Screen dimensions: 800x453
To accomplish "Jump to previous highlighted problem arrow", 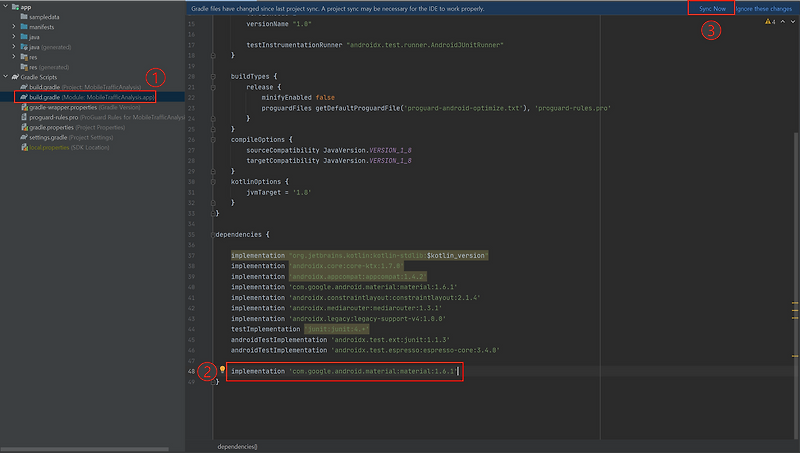I will pos(783,21).
